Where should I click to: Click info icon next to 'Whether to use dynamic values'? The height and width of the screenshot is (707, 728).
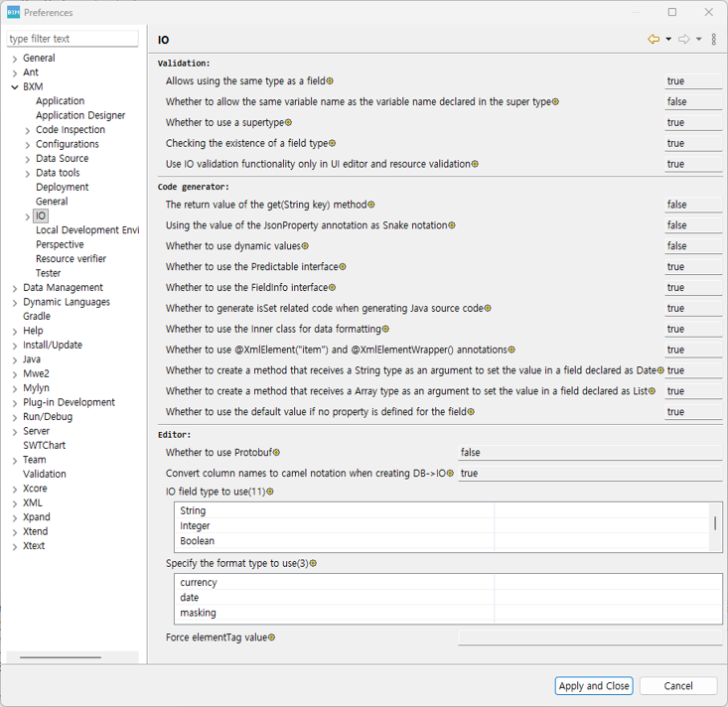305,246
